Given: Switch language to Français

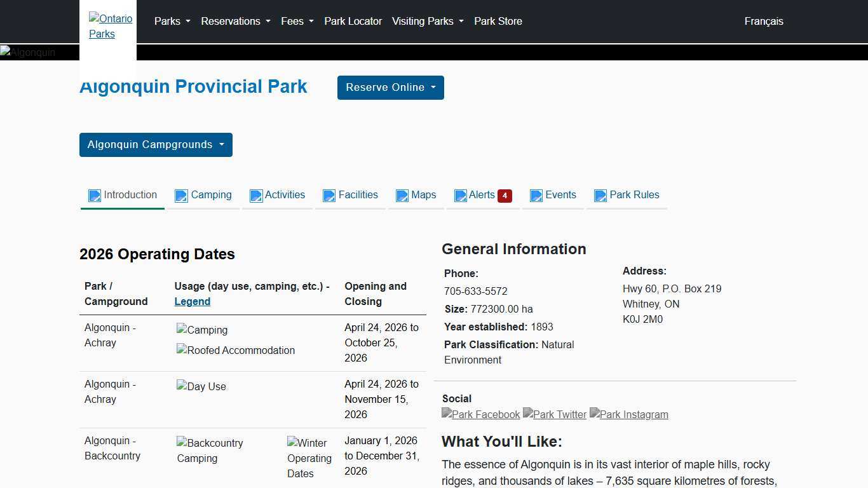Looking at the screenshot, I should tap(764, 21).
